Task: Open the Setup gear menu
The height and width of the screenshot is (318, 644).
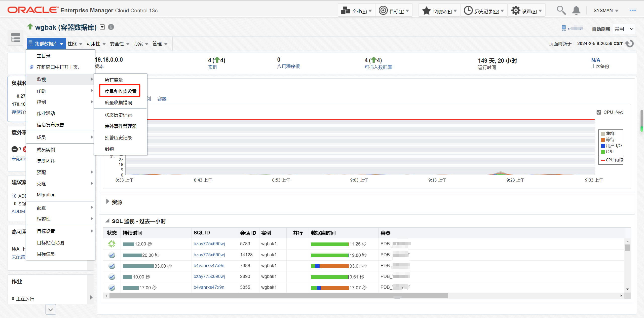Action: point(526,11)
